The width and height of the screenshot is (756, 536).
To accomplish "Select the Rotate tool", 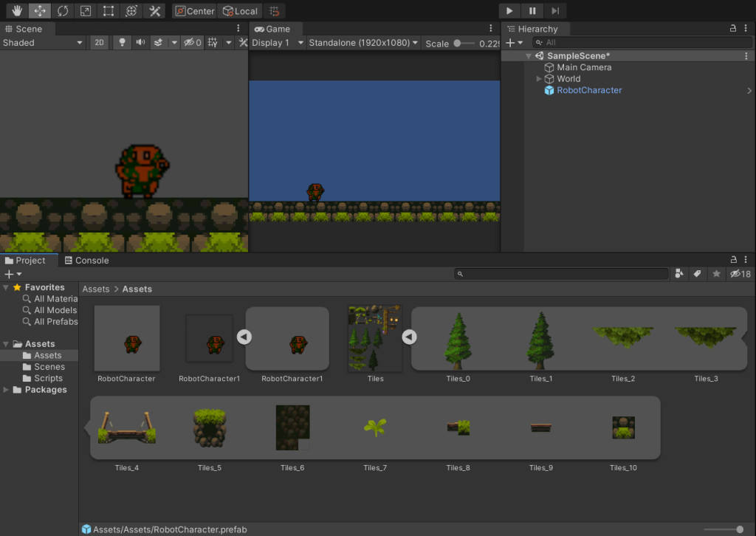I will 62,11.
